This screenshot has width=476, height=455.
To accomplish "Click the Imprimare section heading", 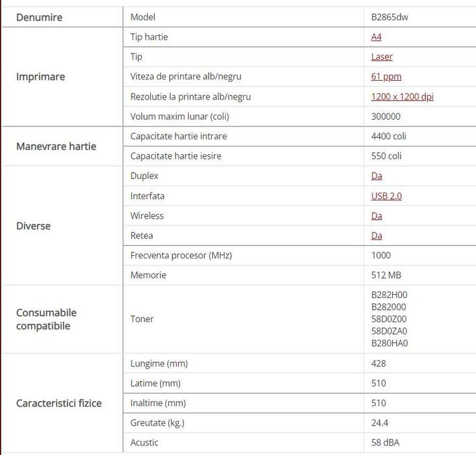I will click(x=40, y=77).
